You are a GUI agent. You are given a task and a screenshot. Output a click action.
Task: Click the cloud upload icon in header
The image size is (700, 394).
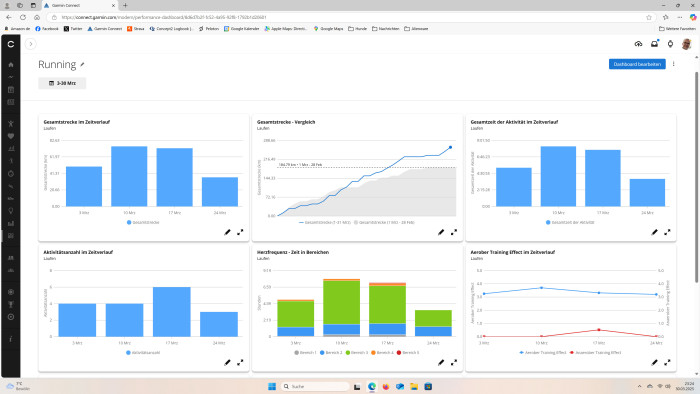pyautogui.click(x=638, y=44)
